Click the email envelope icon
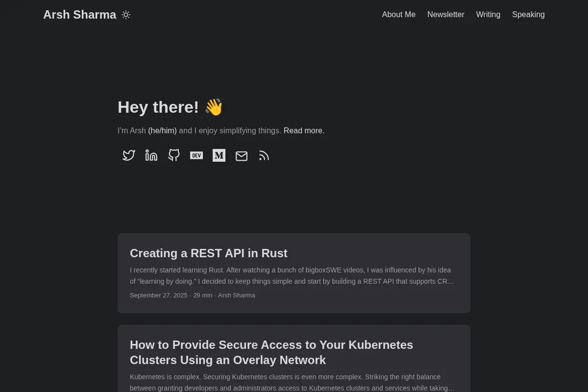588x392 pixels. (x=242, y=156)
